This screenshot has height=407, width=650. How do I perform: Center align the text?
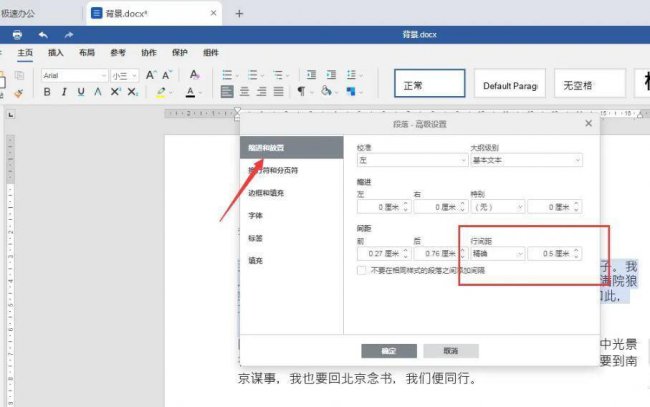point(245,91)
